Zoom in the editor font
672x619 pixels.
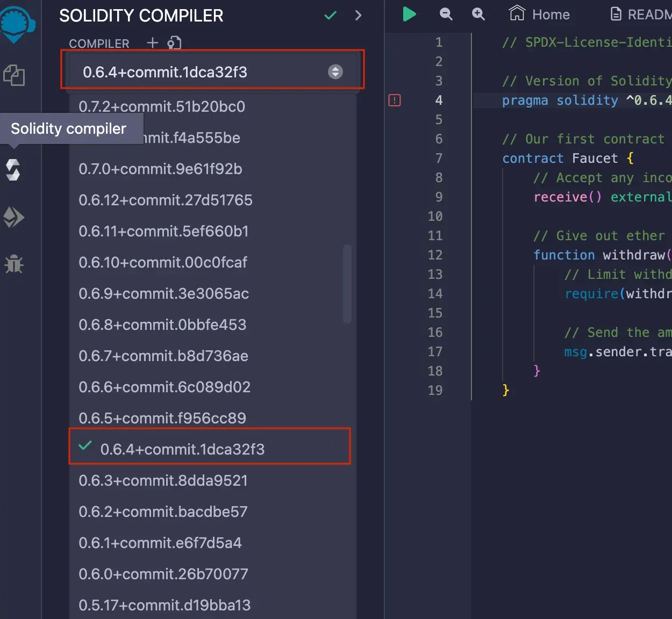[x=478, y=14]
